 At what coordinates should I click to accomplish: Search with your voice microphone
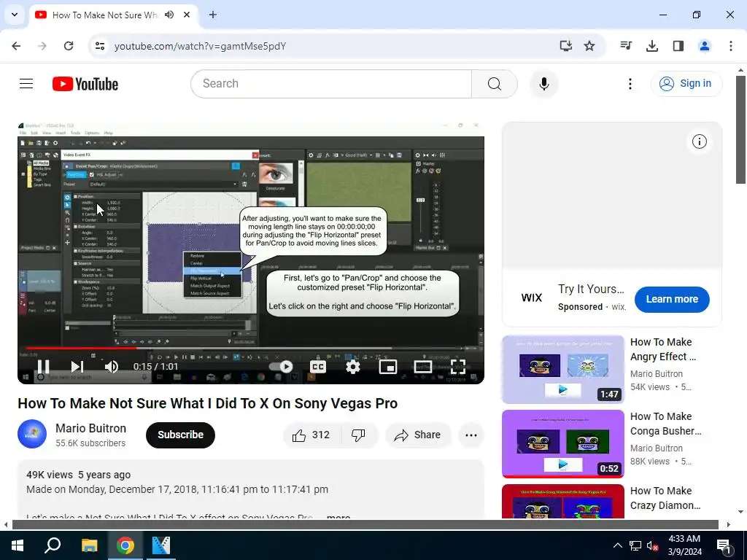[x=544, y=84]
